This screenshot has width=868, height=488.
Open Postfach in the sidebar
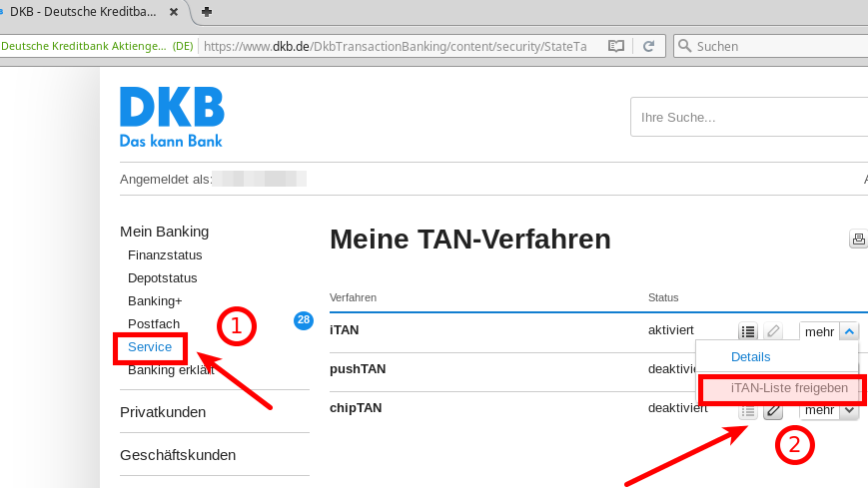click(x=154, y=324)
